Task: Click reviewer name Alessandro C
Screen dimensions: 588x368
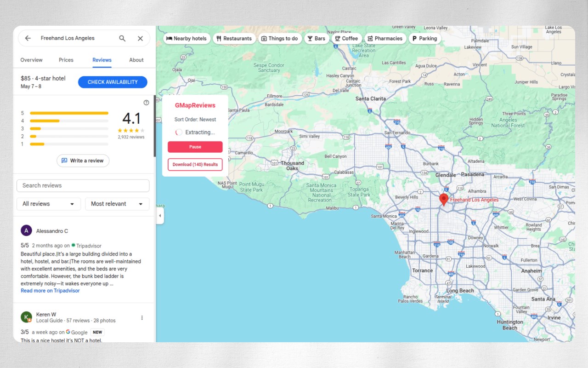Action: (x=52, y=231)
